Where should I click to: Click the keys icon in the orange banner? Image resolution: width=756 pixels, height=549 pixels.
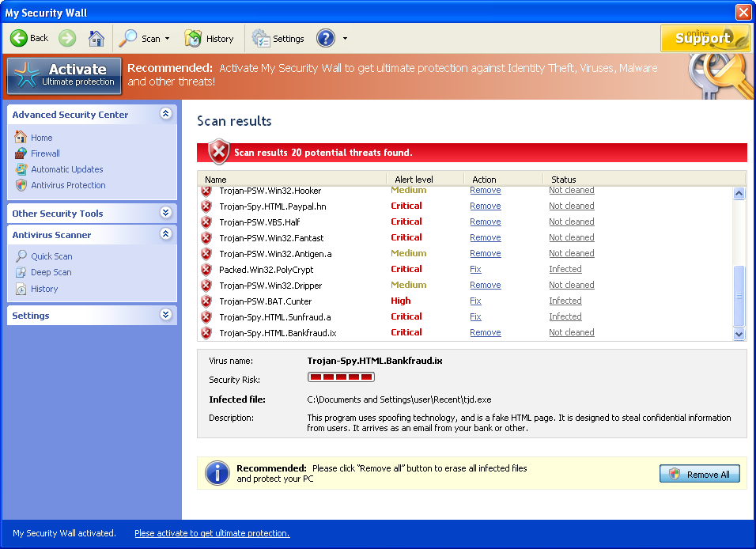point(720,76)
